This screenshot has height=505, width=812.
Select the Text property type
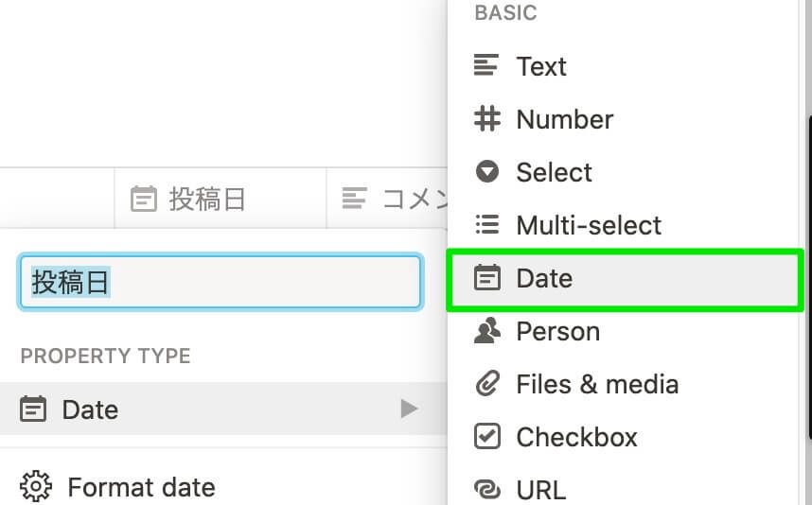[x=623, y=66]
